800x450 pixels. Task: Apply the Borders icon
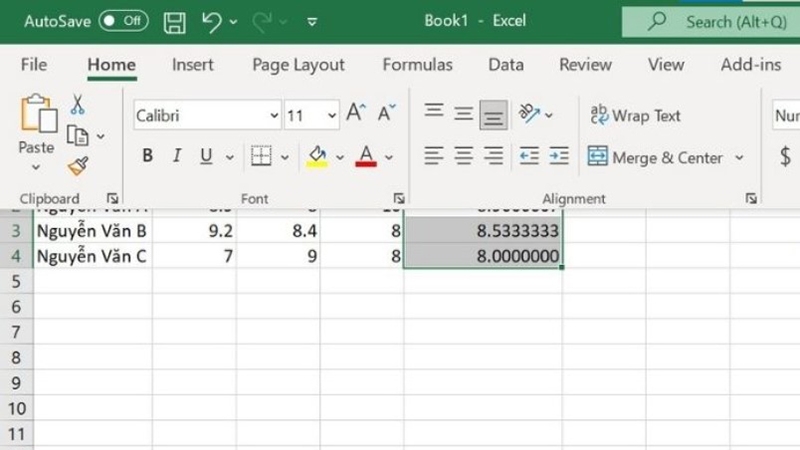click(261, 157)
